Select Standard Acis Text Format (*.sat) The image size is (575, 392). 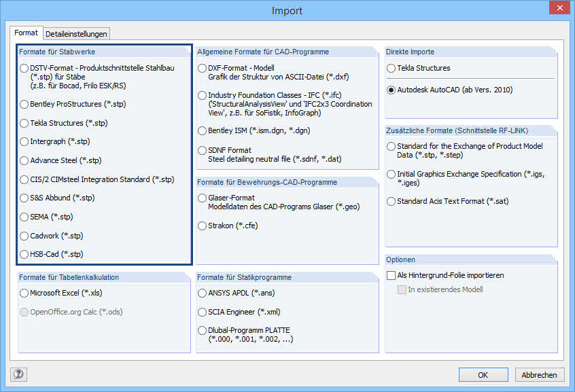point(391,201)
